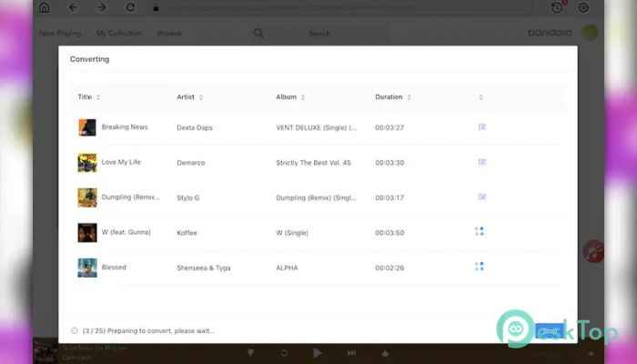Image resolution: width=637 pixels, height=364 pixels.
Task: Sort the list by Album column
Action: point(290,96)
